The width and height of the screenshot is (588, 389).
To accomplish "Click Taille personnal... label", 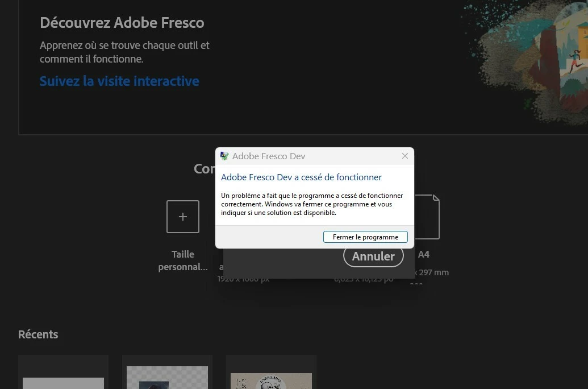I will (x=182, y=260).
